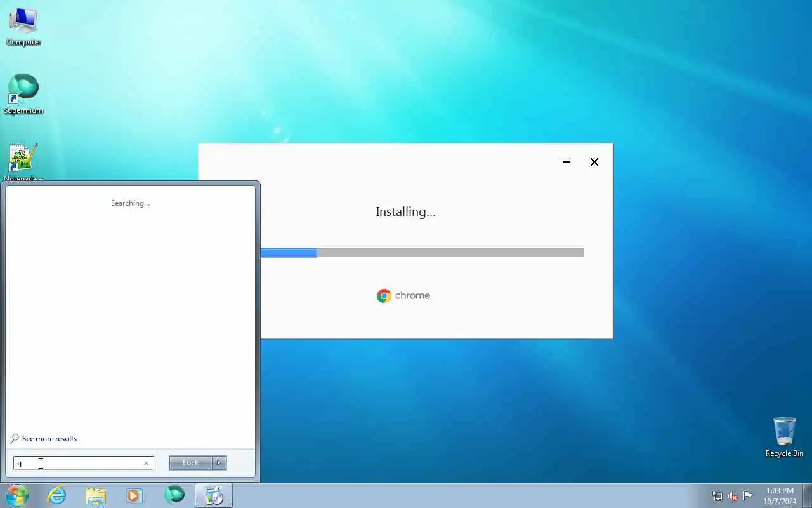
Task: Open See more results link
Action: click(49, 439)
